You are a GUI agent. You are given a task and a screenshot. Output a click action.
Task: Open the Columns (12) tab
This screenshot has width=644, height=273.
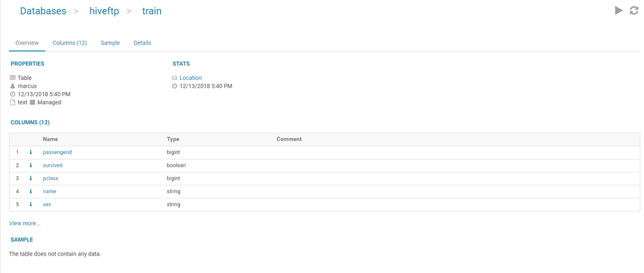(70, 42)
